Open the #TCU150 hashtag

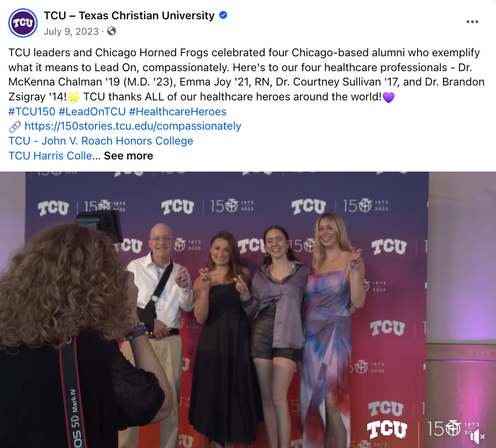pyautogui.click(x=32, y=111)
